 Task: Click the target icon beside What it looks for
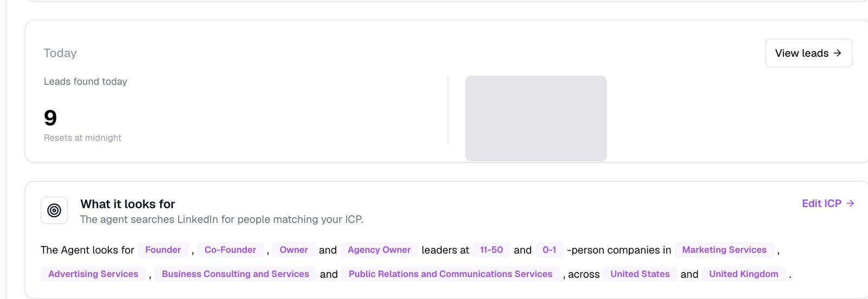(x=54, y=210)
